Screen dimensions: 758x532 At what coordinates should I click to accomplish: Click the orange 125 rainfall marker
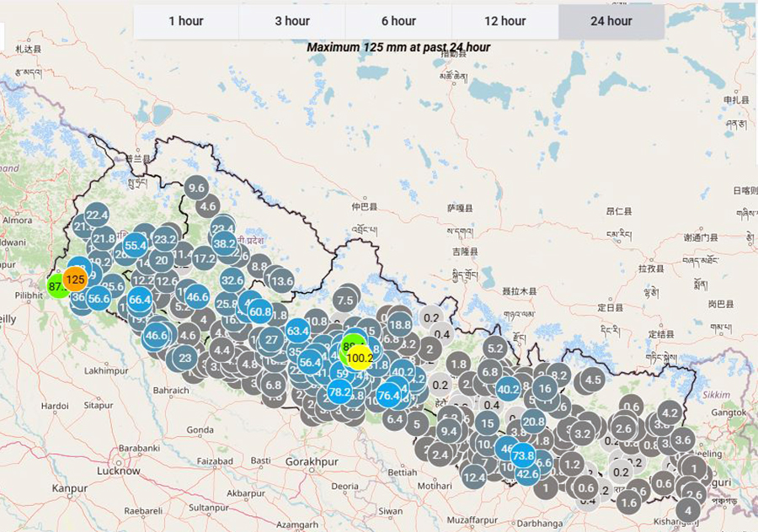75,279
